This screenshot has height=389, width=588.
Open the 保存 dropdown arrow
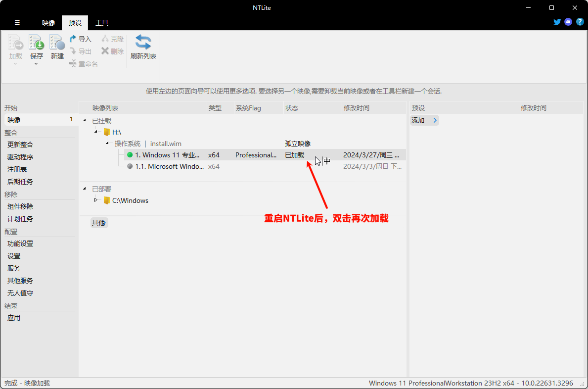(x=37, y=64)
